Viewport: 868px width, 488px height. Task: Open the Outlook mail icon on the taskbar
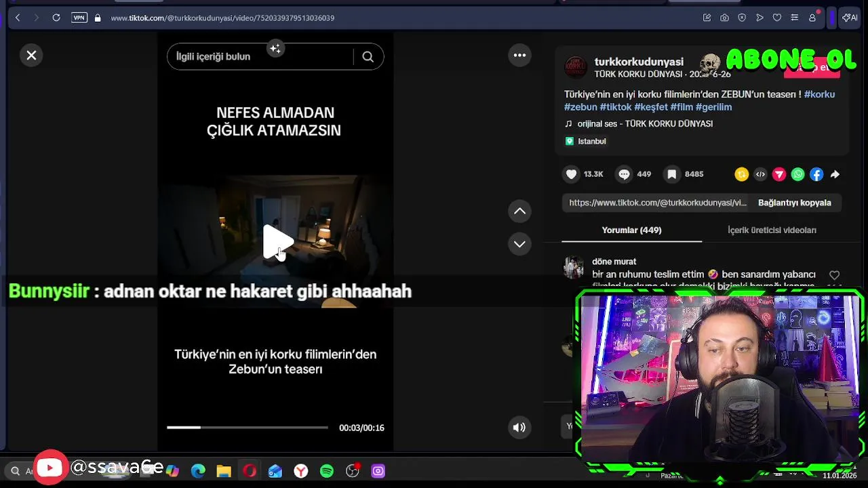point(275,471)
